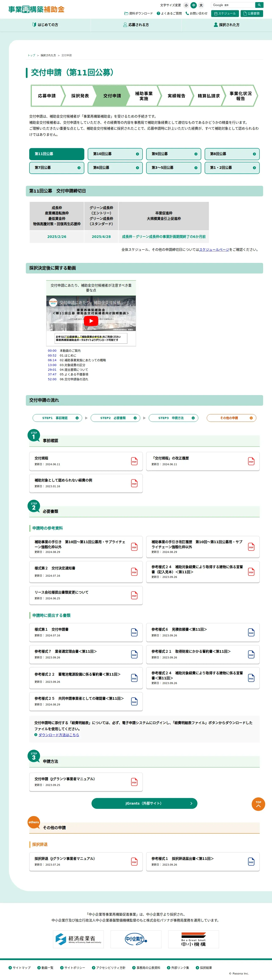The image size is (272, 980).
Task: Download 参考様式24 宣誓書 DOC icon under 提出する書類
Action: click(251, 678)
